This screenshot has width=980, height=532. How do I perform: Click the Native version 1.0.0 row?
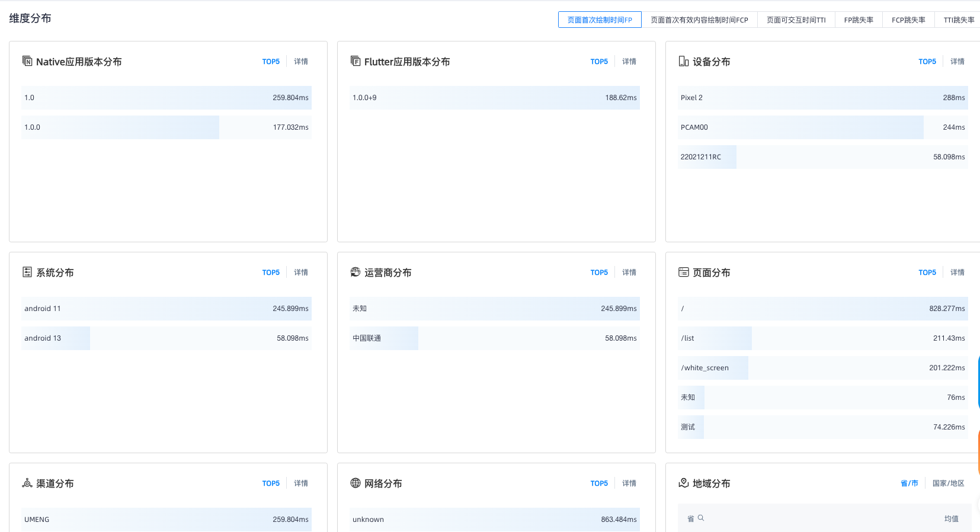[x=166, y=127]
